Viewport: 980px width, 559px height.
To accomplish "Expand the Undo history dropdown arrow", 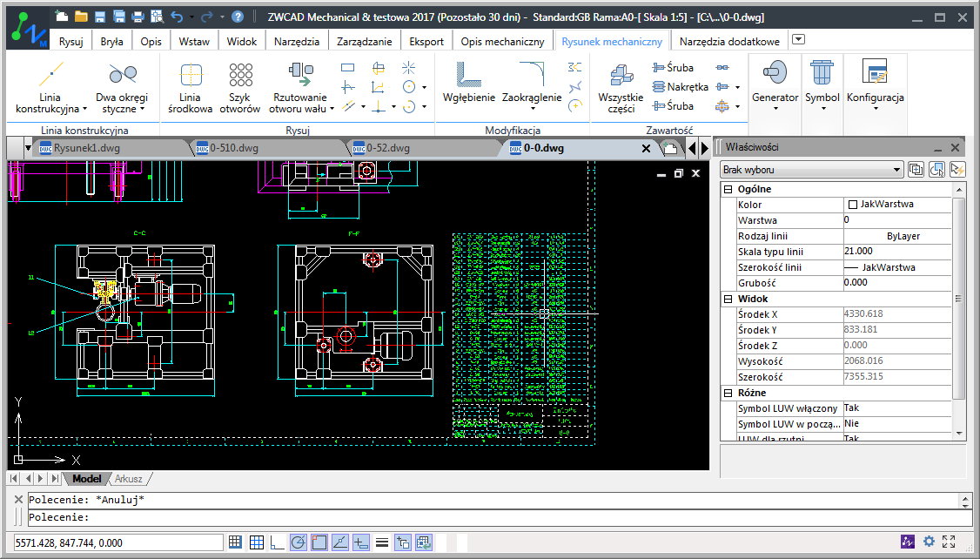I will point(191,17).
